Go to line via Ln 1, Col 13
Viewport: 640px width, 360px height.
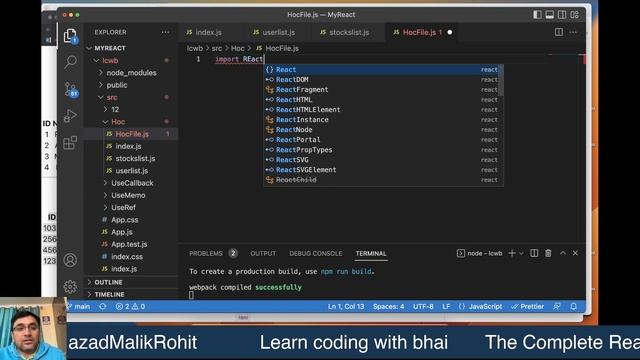pos(346,307)
